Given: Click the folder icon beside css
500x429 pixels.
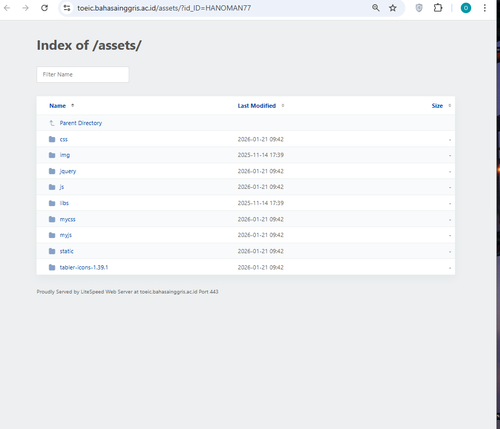Looking at the screenshot, I should click(52, 139).
